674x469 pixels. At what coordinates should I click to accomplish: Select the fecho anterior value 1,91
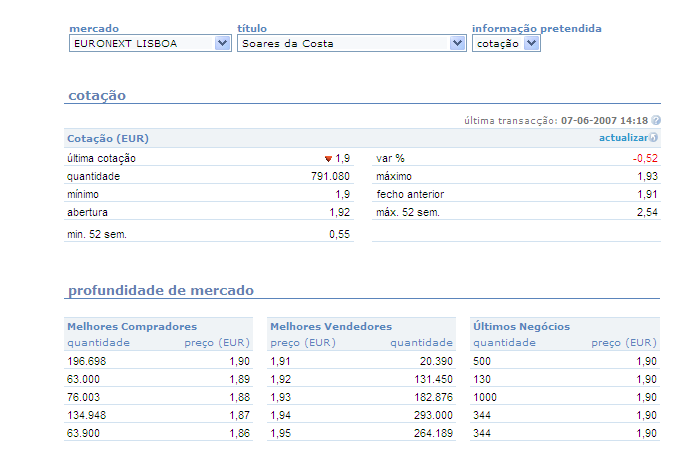[x=647, y=194]
